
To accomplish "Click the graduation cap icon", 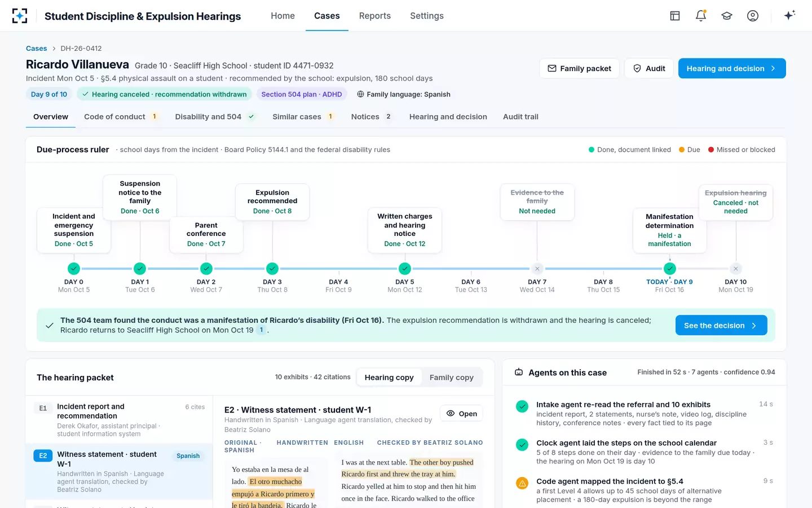I will tap(727, 16).
